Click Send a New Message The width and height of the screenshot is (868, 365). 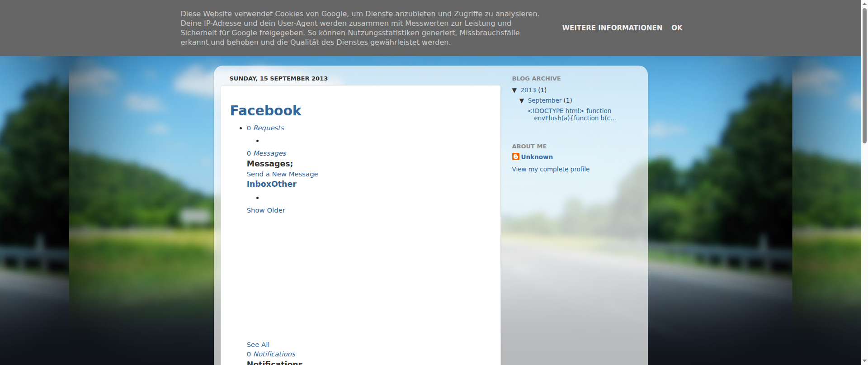point(282,174)
